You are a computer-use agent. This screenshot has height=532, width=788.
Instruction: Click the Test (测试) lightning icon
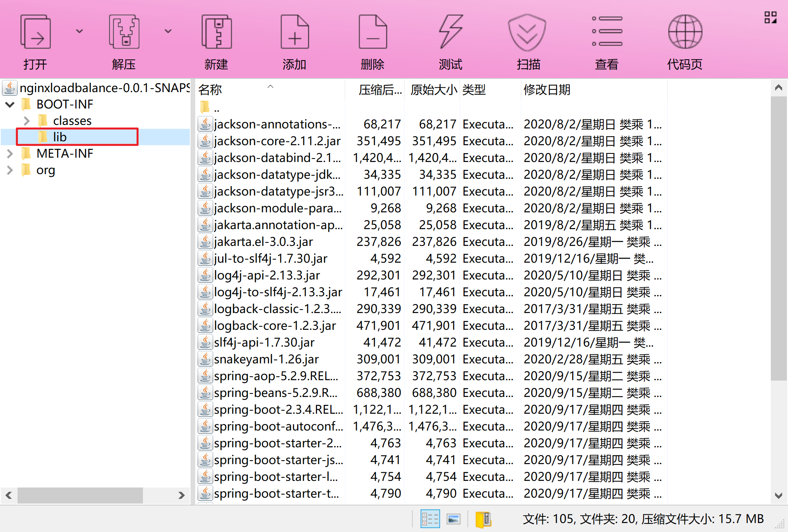(450, 32)
